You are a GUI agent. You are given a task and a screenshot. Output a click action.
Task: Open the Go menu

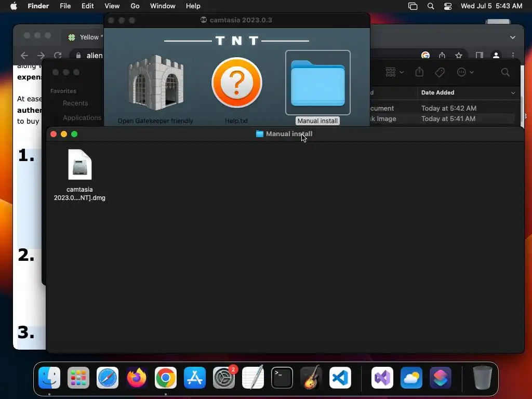[x=135, y=6]
